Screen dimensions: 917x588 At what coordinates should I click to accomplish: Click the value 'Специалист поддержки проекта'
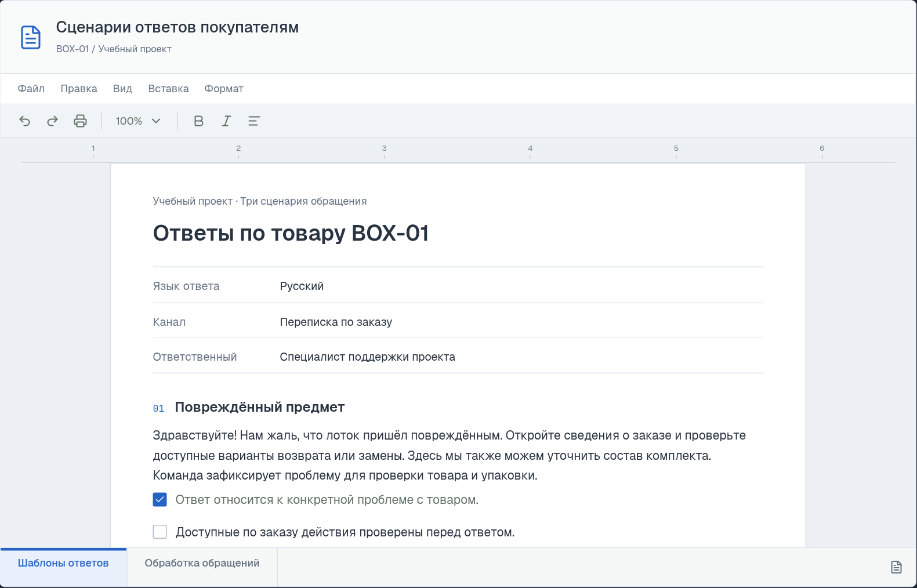click(368, 357)
